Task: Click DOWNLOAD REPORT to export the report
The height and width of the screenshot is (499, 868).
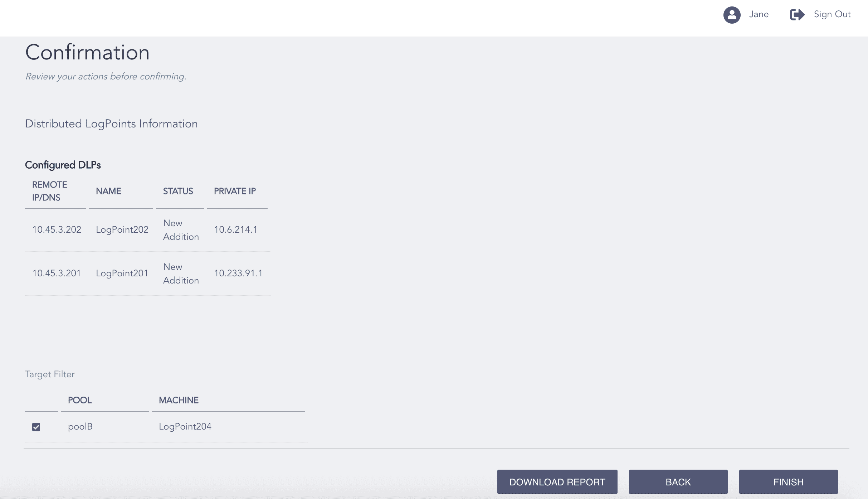Action: pyautogui.click(x=557, y=482)
